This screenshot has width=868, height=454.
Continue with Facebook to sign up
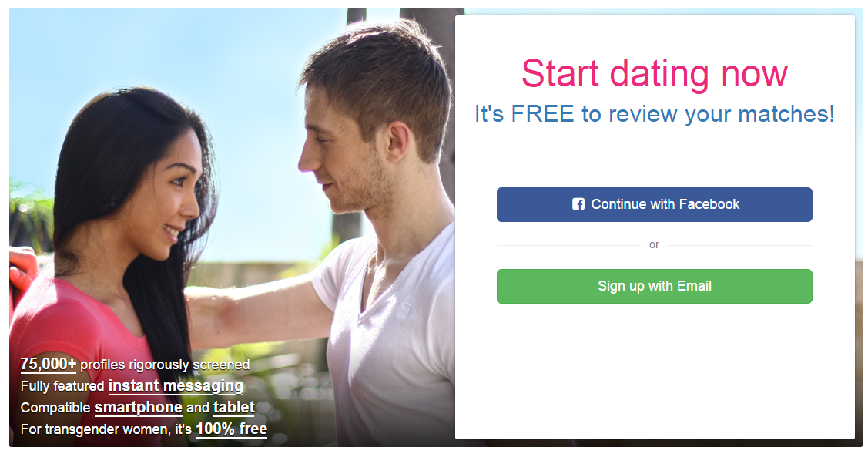click(655, 204)
